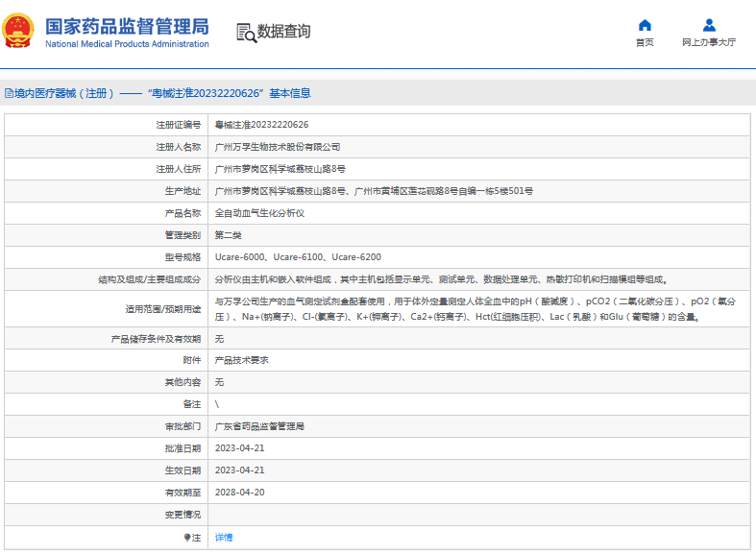Screen dimensions: 756x554
Task: Click 无 value beside 其他内容
Action: point(219,382)
